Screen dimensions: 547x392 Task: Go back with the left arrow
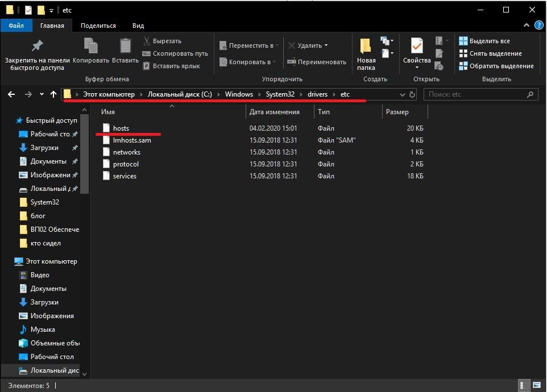tap(11, 94)
